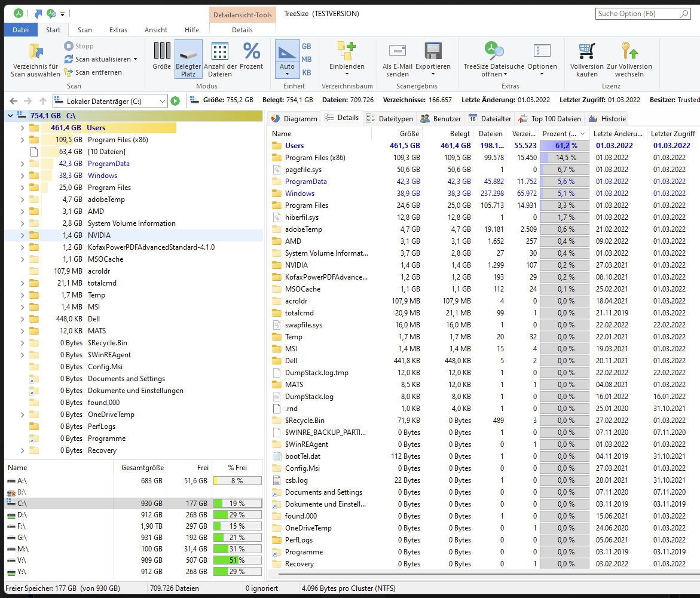
Task: Open the Exportieren save icon
Action: [x=433, y=51]
